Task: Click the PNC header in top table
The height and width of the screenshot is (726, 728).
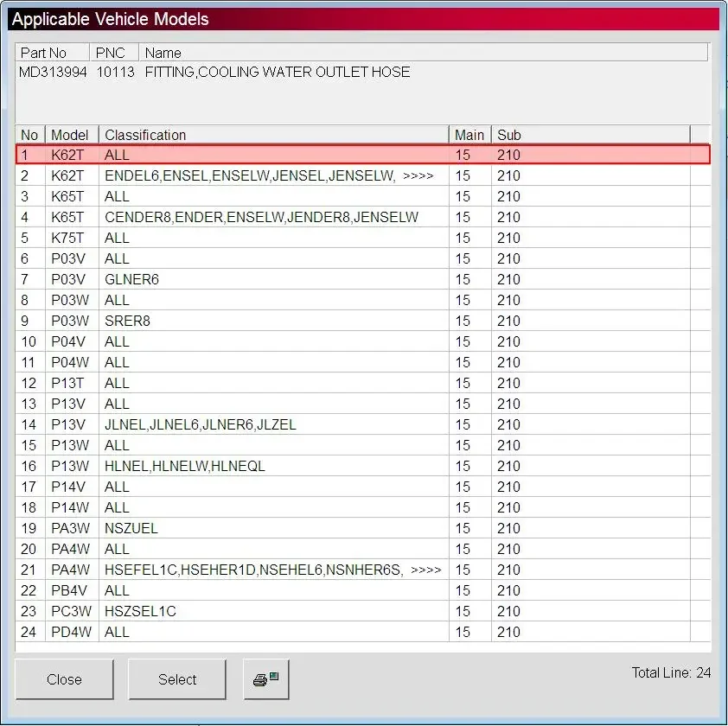Action: point(114,53)
